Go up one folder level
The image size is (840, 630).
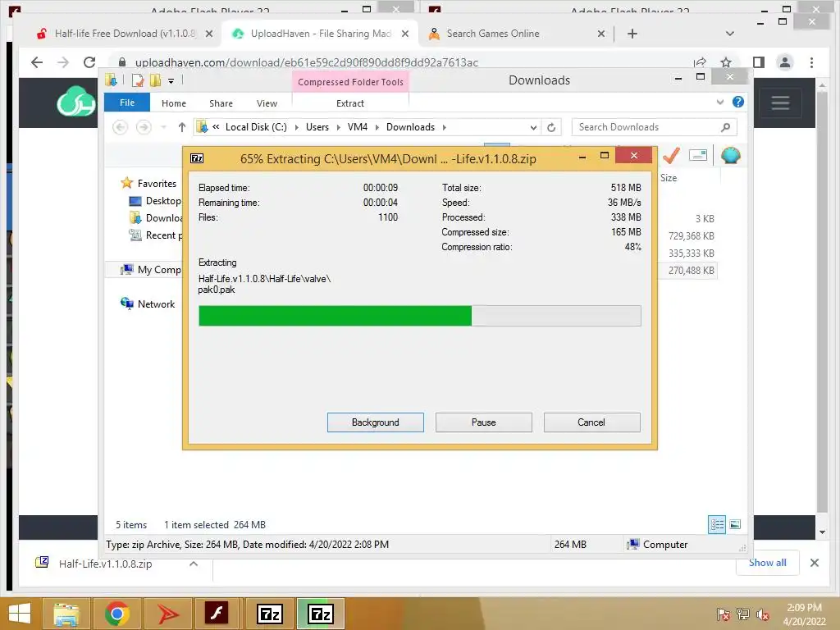pos(181,127)
